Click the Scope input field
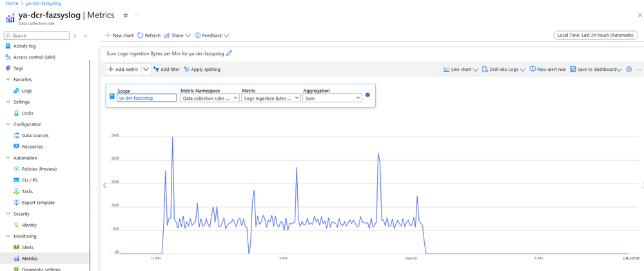The height and width of the screenshot is (271, 644). pyautogui.click(x=147, y=98)
